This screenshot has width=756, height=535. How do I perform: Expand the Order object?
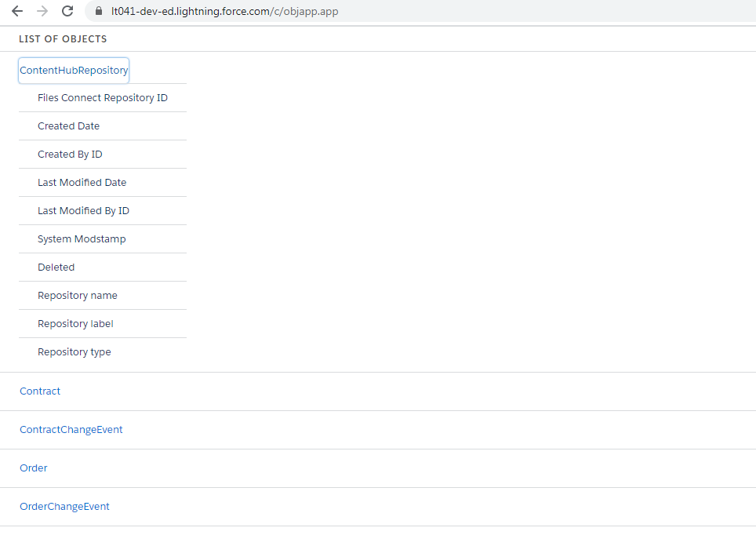33,468
